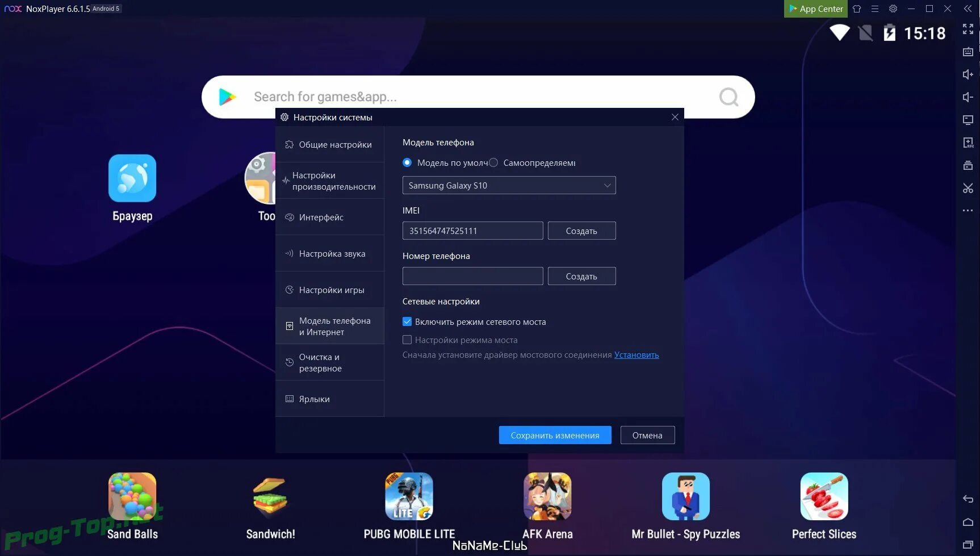Image resolution: width=980 pixels, height=556 pixels.
Task: Click the Отмена button
Action: [647, 436]
